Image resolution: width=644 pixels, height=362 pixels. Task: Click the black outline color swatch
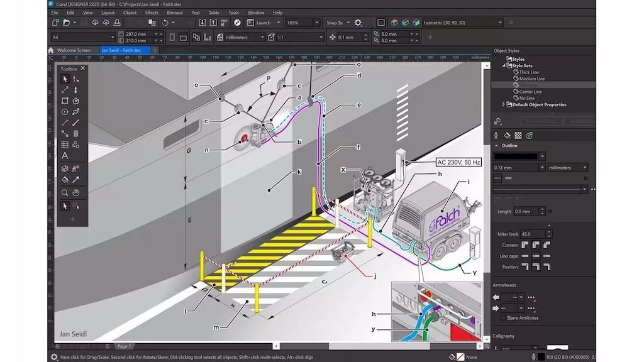click(516, 156)
